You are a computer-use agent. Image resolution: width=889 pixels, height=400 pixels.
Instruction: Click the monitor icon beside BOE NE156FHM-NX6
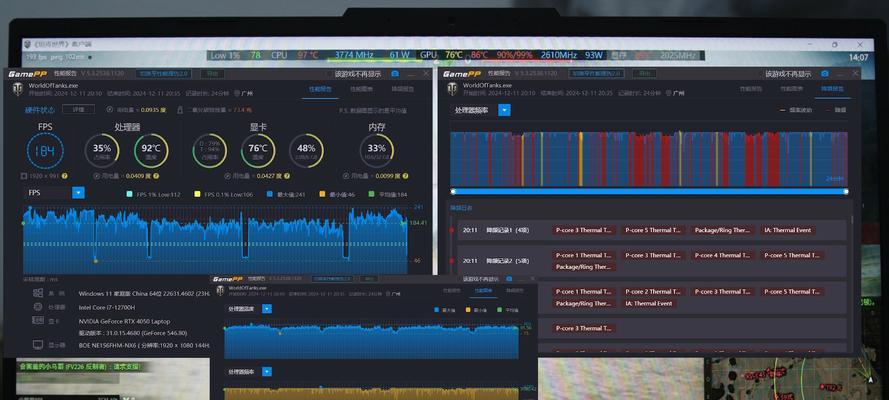pyautogui.click(x=38, y=344)
